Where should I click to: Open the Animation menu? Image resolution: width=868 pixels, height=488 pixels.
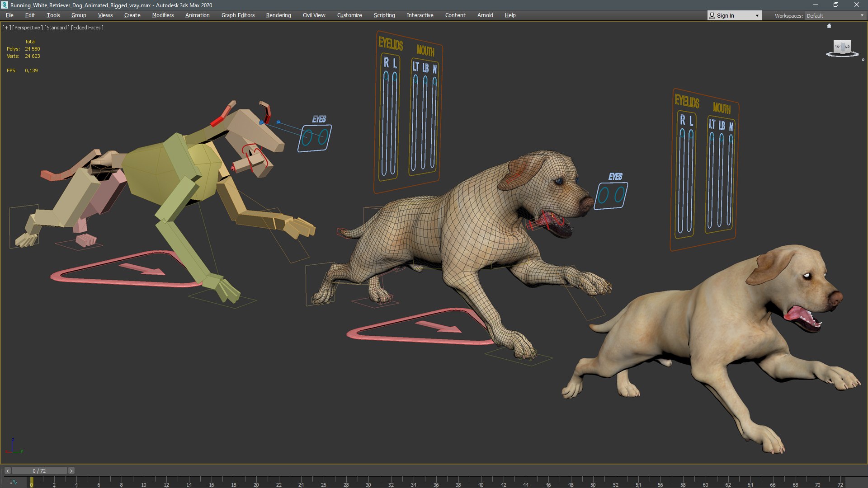click(x=198, y=15)
